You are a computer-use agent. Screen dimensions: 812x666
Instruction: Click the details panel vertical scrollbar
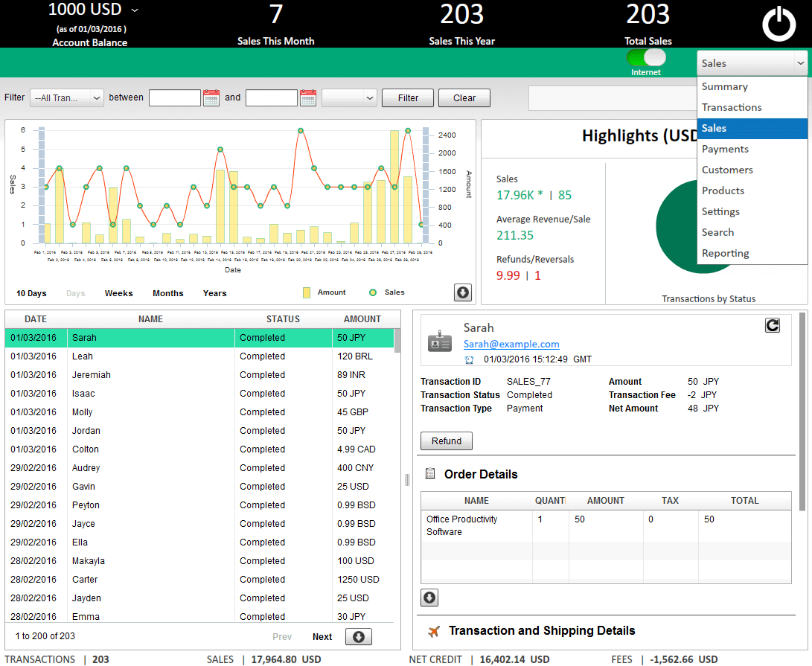802,412
